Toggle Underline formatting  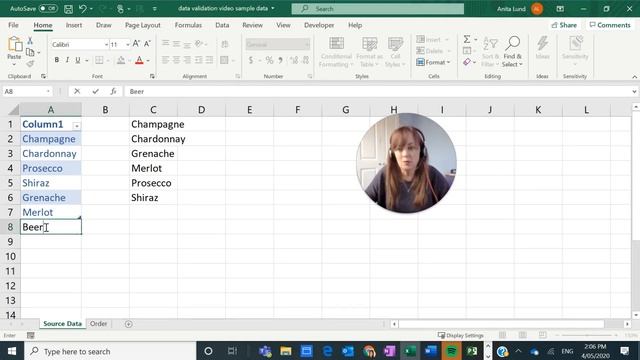pos(78,60)
